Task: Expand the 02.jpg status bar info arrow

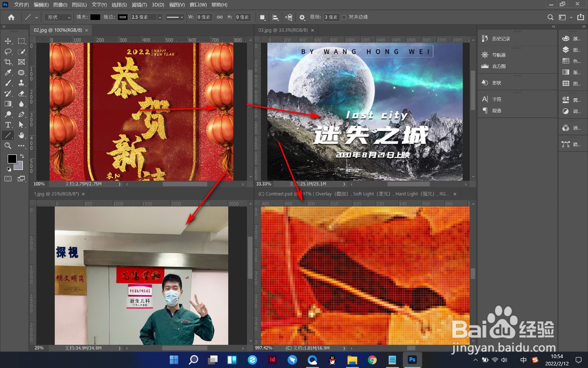Action: click(119, 184)
